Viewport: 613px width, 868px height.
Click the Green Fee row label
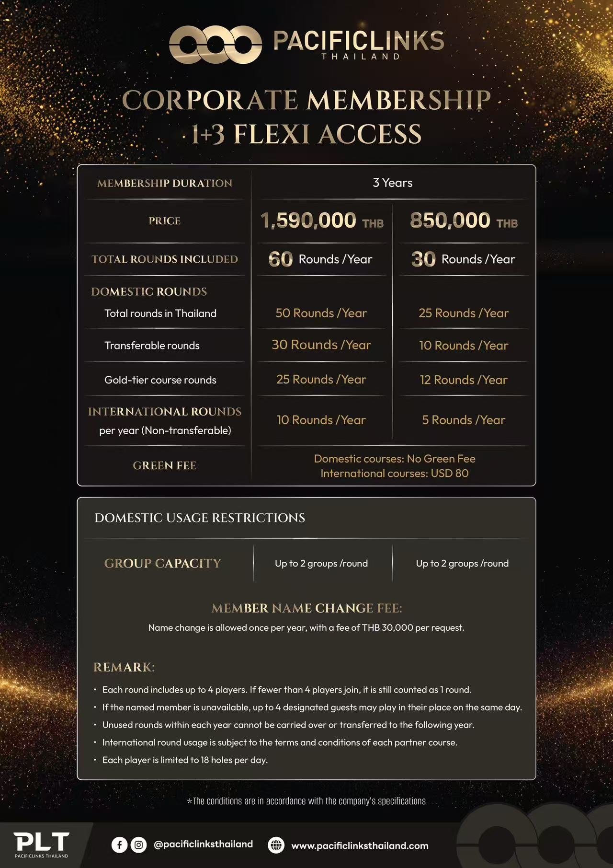(165, 465)
